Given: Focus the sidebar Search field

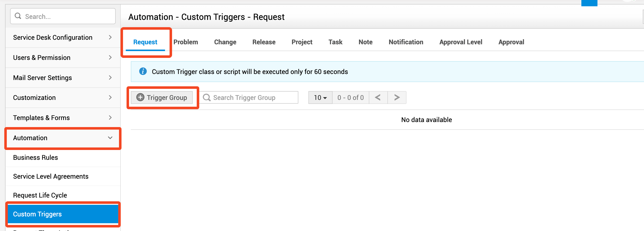Looking at the screenshot, I should click(63, 16).
